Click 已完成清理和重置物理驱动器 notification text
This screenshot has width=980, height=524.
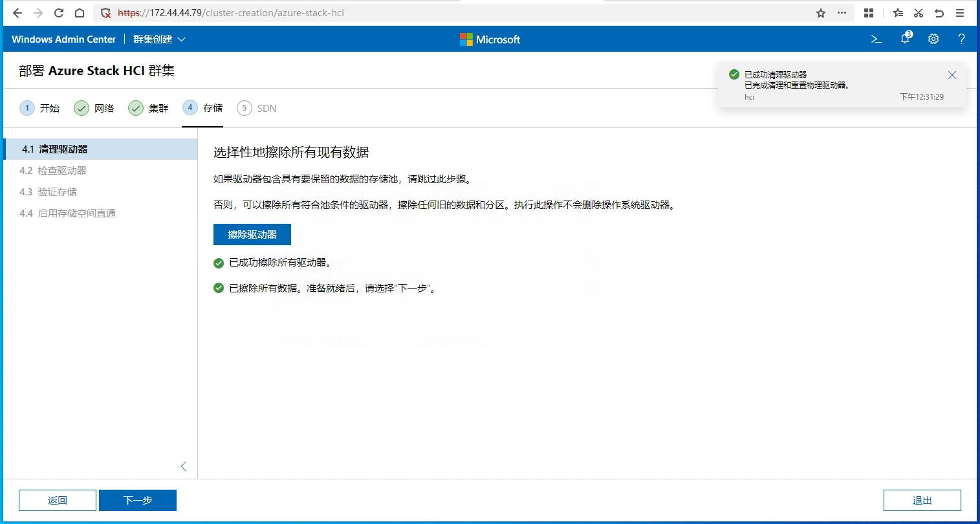click(798, 85)
